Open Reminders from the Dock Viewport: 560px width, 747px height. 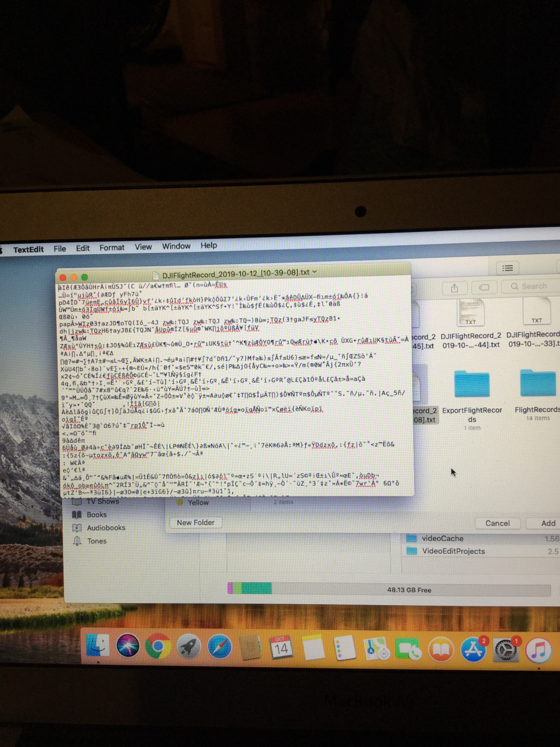click(345, 648)
